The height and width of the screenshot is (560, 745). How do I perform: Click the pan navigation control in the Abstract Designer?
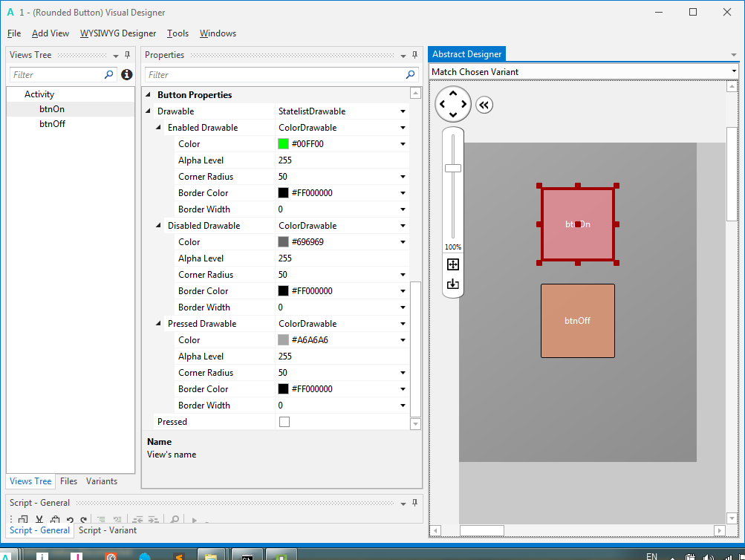tap(453, 105)
